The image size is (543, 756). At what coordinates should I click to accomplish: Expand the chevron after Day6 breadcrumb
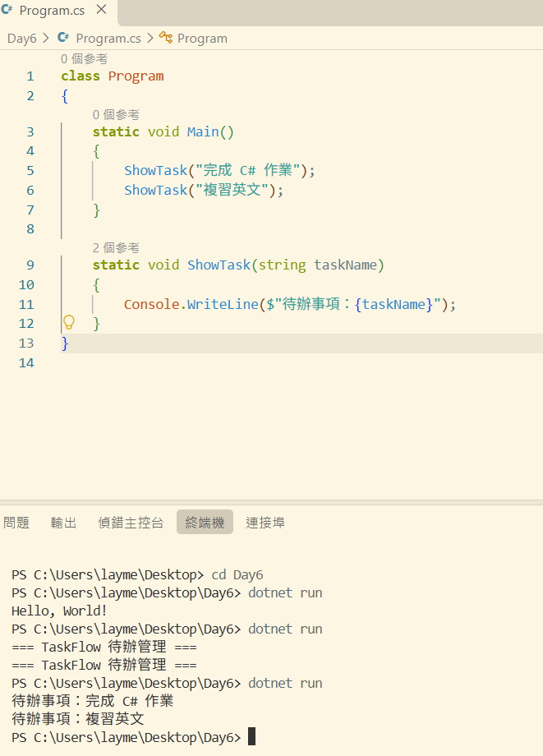46,38
